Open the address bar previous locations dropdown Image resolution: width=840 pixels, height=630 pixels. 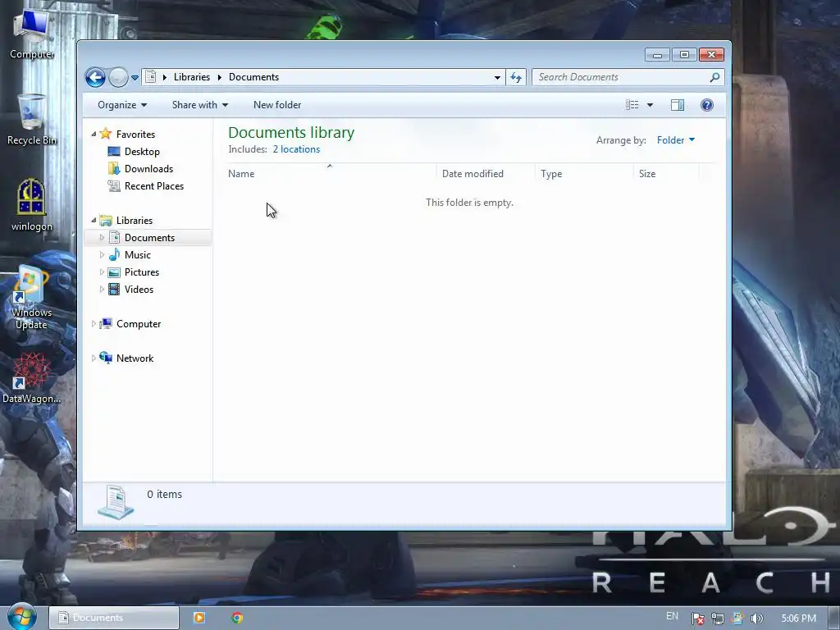pos(497,78)
